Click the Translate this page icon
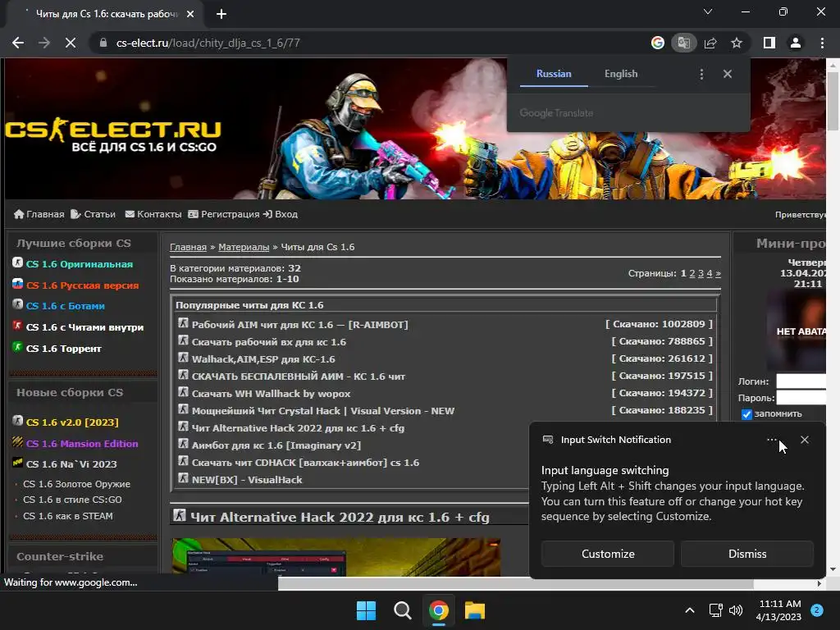Image resolution: width=840 pixels, height=630 pixels. click(x=684, y=43)
